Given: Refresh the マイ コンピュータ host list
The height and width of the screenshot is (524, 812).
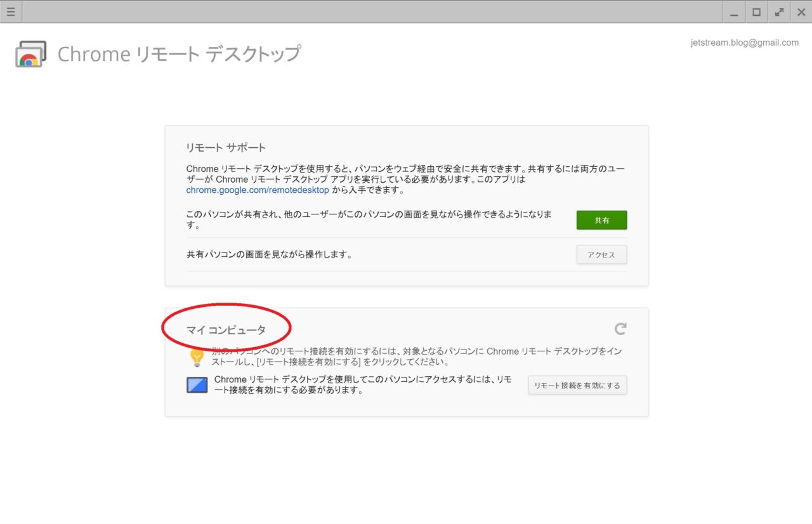Looking at the screenshot, I should [x=620, y=329].
